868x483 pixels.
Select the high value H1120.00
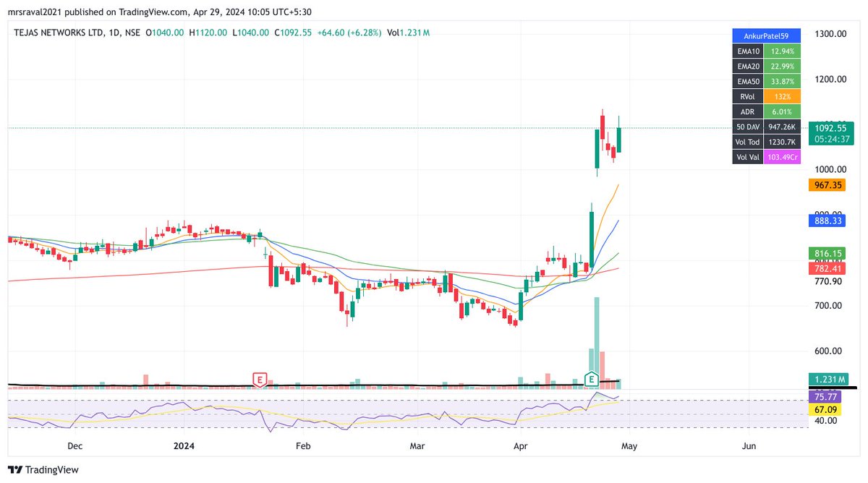click(x=208, y=33)
